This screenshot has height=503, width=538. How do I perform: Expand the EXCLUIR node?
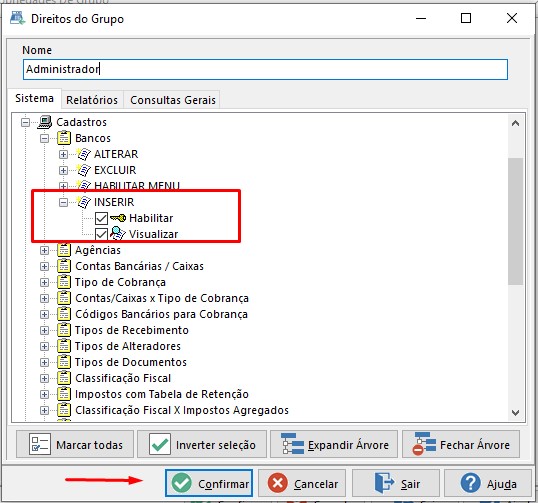click(63, 171)
